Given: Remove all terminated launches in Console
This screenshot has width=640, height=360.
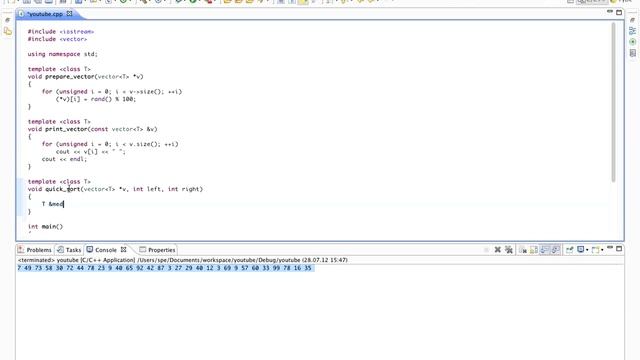Looking at the screenshot, I should click(x=509, y=250).
